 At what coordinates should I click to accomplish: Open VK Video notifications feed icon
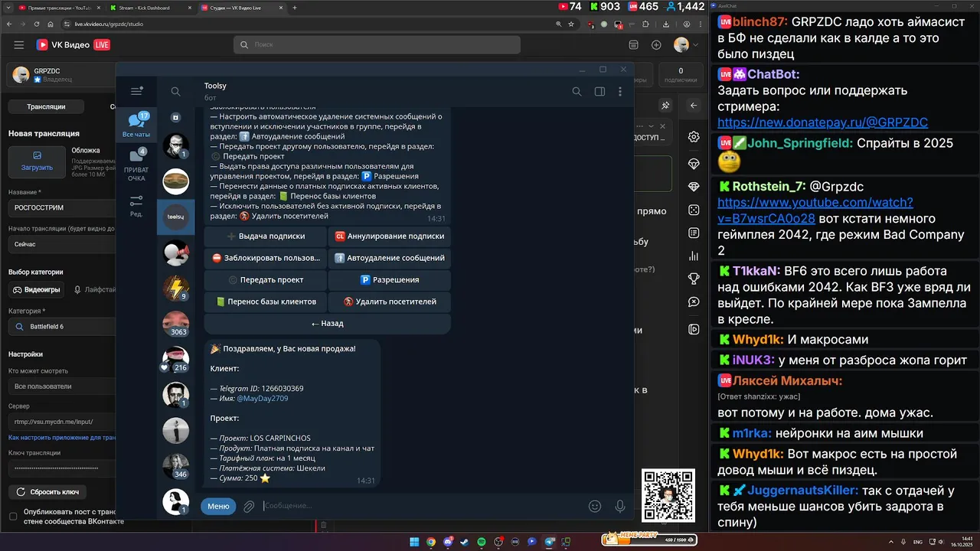pyautogui.click(x=632, y=45)
